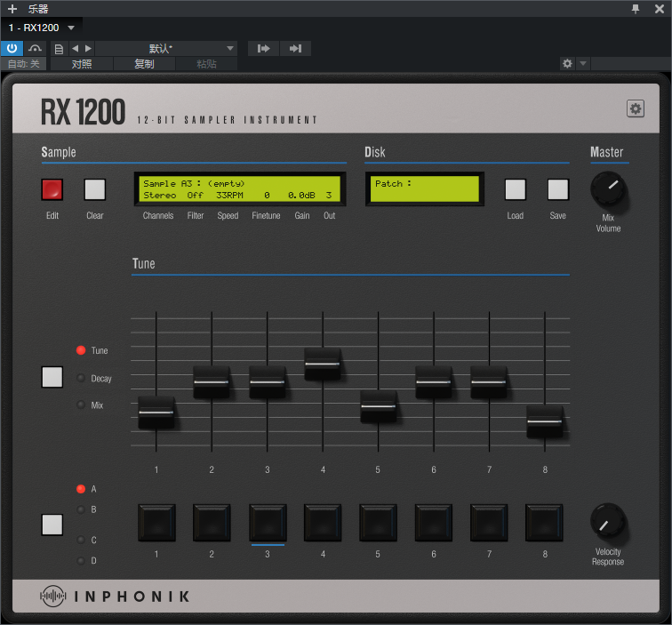This screenshot has width=672, height=625.
Task: Trigger drum pad 4
Action: [x=323, y=523]
